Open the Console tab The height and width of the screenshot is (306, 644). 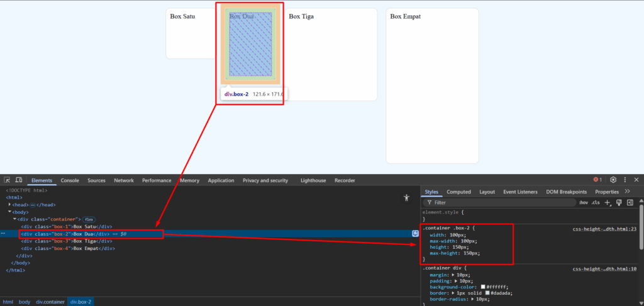click(70, 180)
